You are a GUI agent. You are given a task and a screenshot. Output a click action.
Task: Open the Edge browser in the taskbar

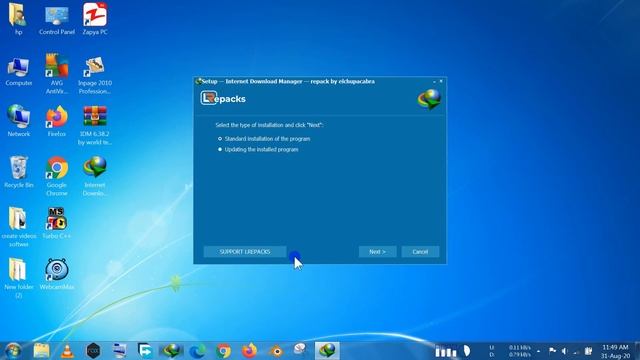(x=198, y=351)
